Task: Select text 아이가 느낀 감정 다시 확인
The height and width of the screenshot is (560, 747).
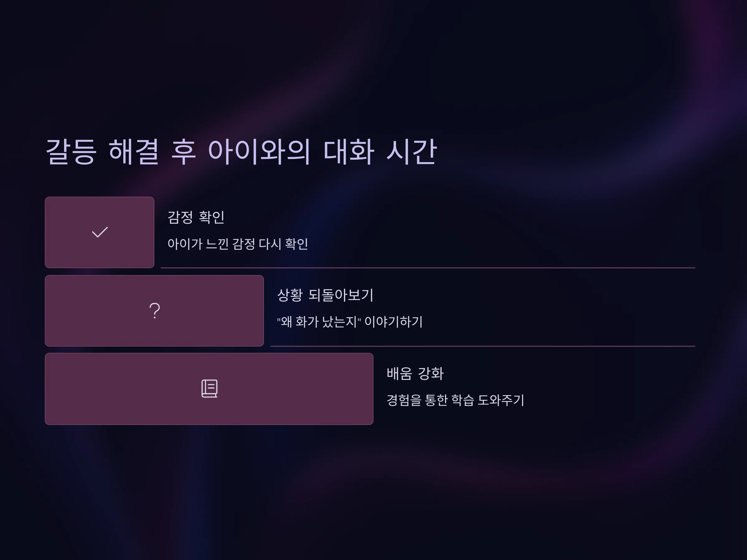Action: tap(237, 244)
